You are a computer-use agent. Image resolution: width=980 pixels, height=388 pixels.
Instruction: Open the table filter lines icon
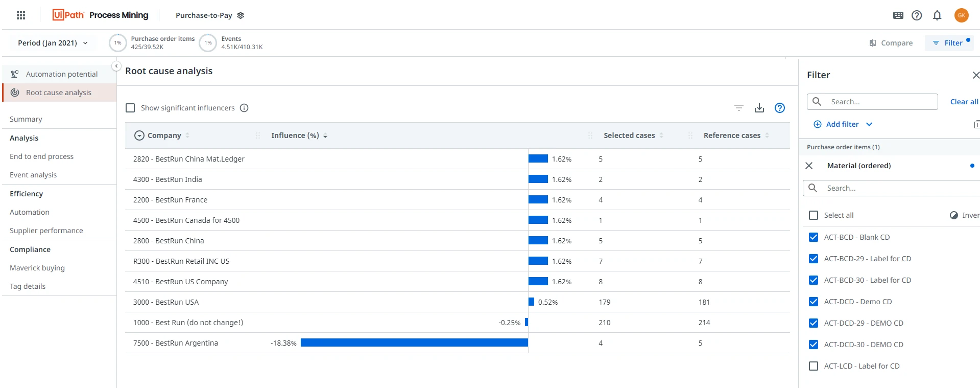pos(739,108)
